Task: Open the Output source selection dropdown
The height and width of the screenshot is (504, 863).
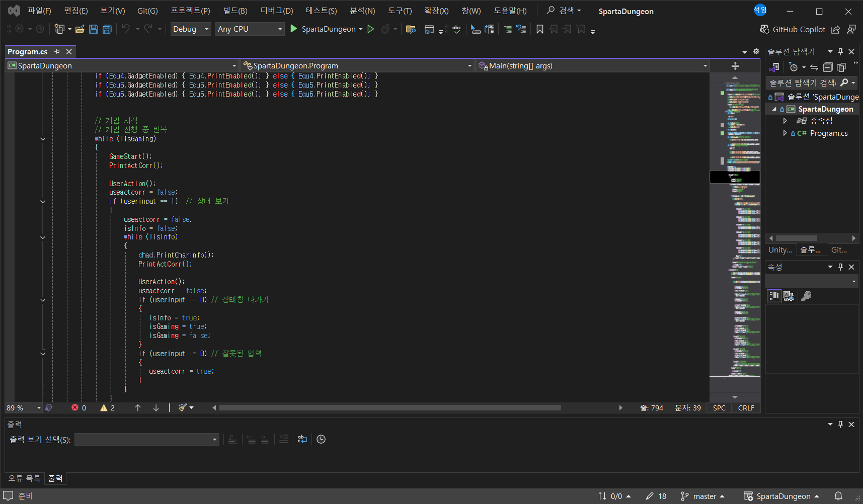Action: coord(147,440)
